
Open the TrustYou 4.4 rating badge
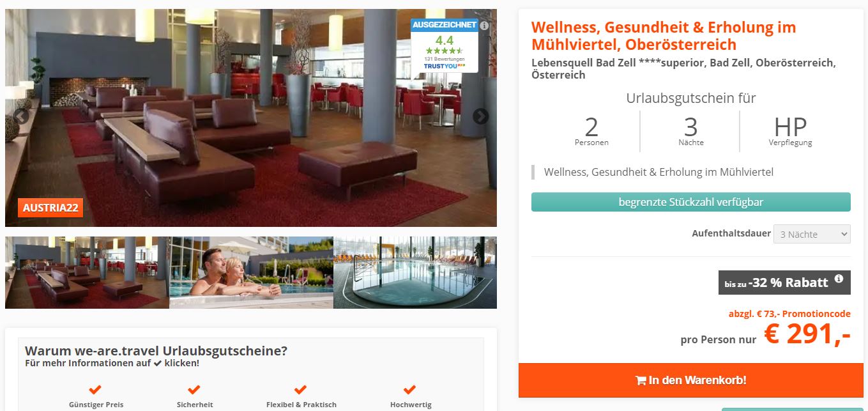(x=445, y=45)
